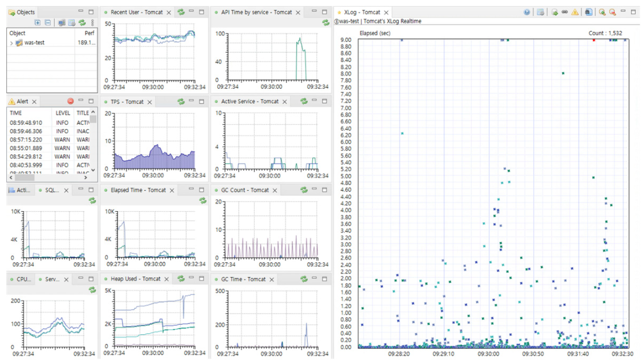Refresh the Objects panel list
Viewport: 644px width, 362px height.
82,23
